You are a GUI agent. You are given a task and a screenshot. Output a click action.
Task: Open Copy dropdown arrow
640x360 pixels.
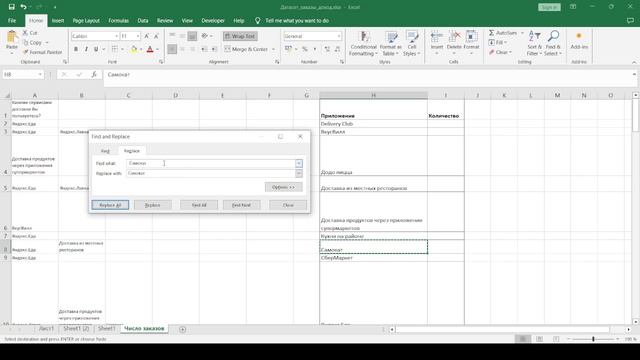click(47, 42)
